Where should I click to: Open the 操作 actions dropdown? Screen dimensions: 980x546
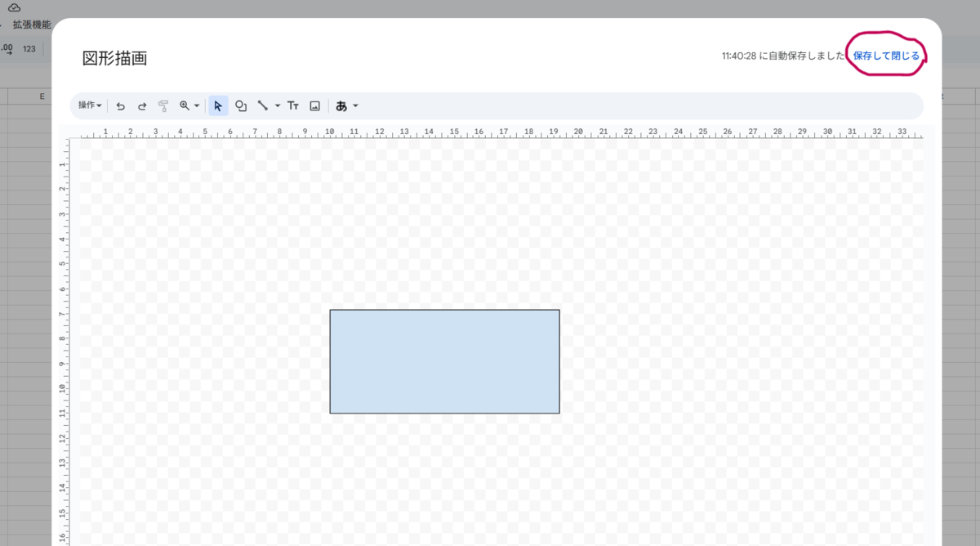click(90, 105)
